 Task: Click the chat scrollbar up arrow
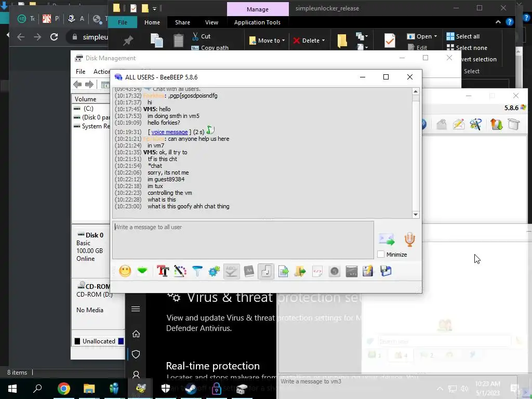click(415, 91)
